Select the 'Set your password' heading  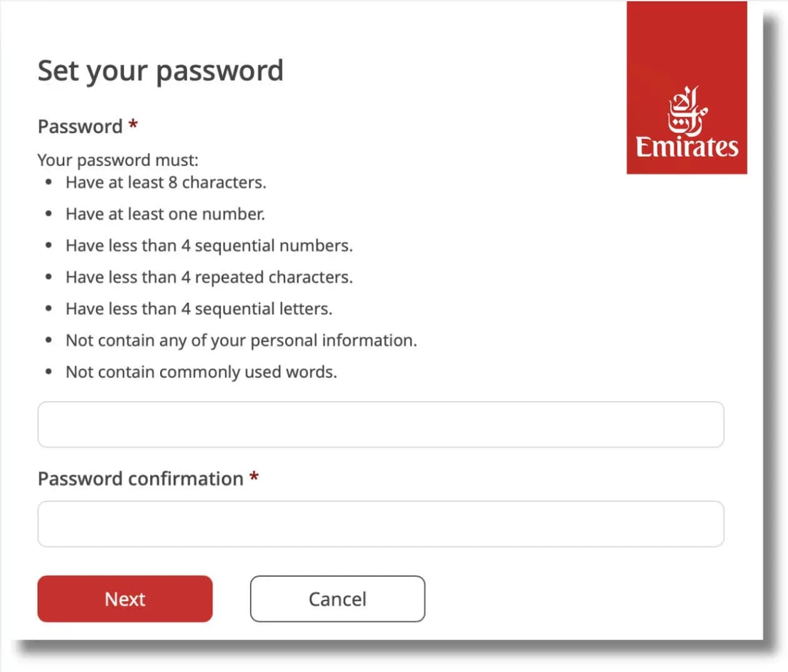click(x=161, y=70)
